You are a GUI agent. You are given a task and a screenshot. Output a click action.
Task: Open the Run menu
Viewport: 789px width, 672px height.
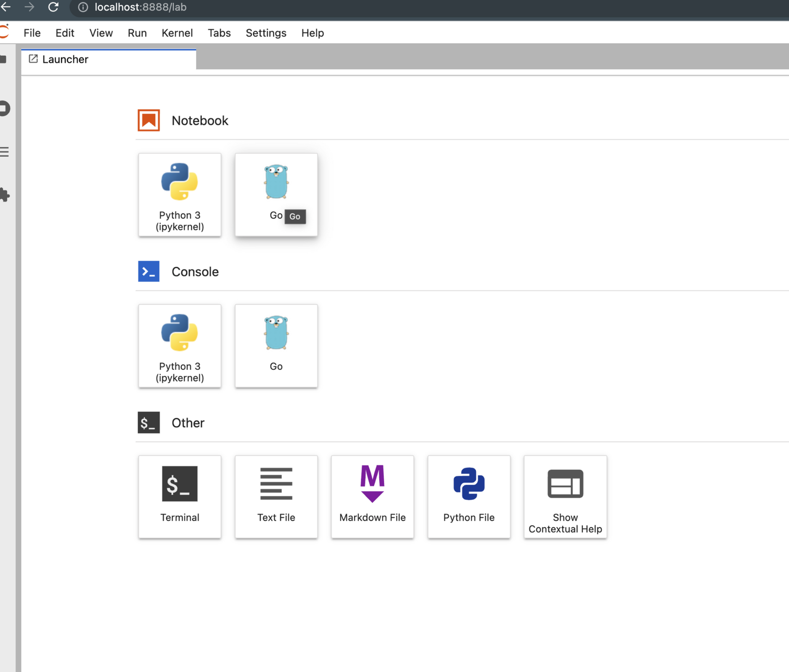137,33
